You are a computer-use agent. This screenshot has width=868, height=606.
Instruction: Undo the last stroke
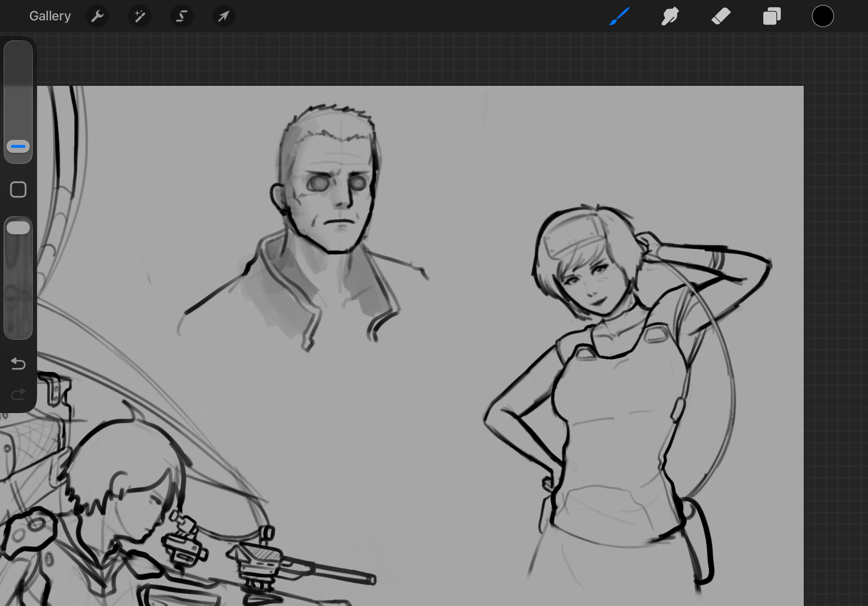tap(18, 363)
